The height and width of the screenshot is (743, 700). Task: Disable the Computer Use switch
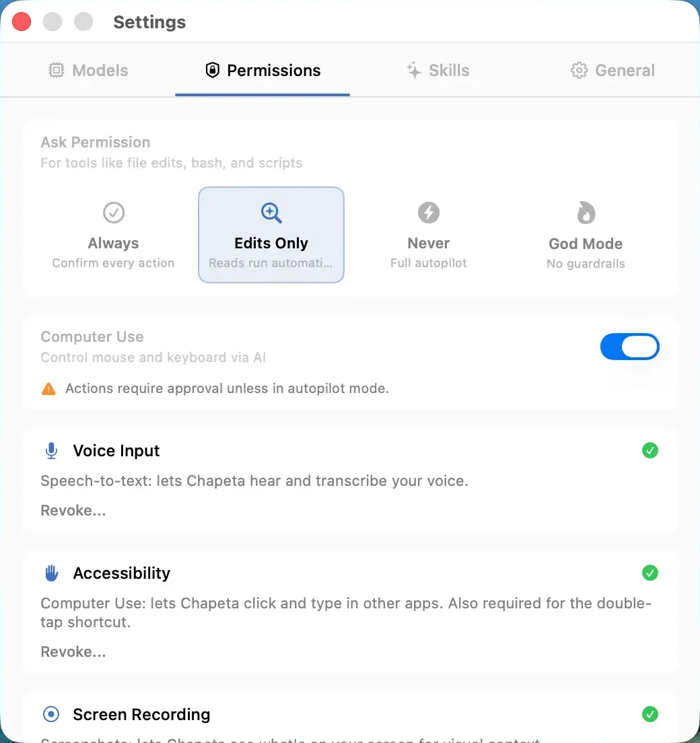tap(629, 347)
